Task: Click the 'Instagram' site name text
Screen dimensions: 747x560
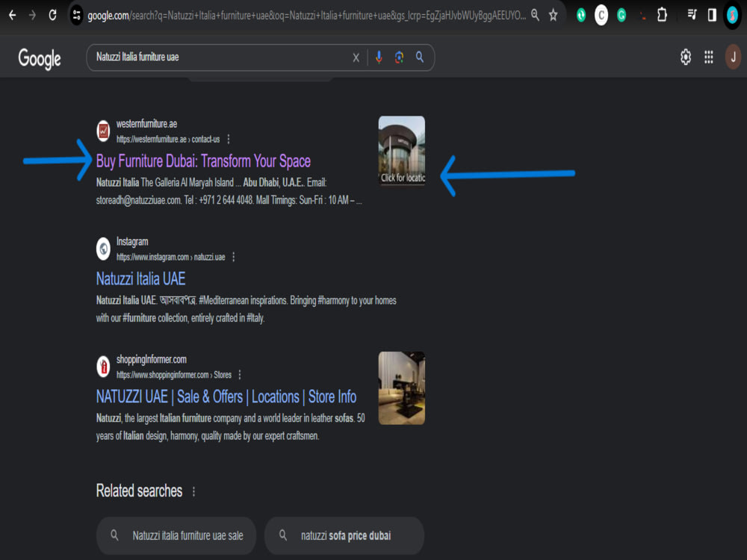Action: click(132, 242)
